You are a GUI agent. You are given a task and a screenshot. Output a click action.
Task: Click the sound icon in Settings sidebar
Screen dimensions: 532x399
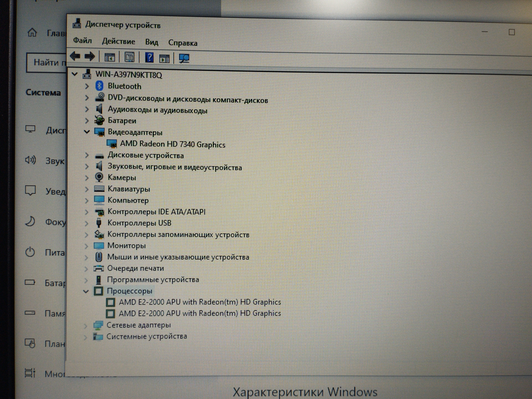point(30,160)
